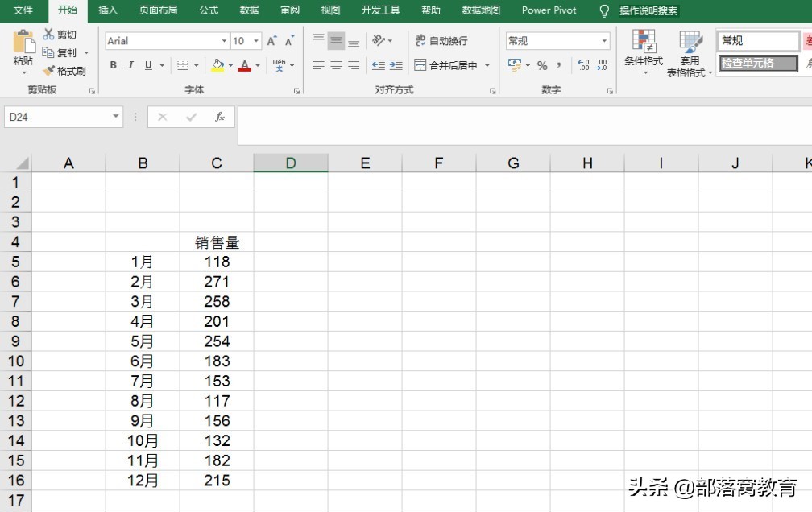The height and width of the screenshot is (512, 812).
Task: Click 合并后居中 Merge and Center button
Action: [445, 65]
